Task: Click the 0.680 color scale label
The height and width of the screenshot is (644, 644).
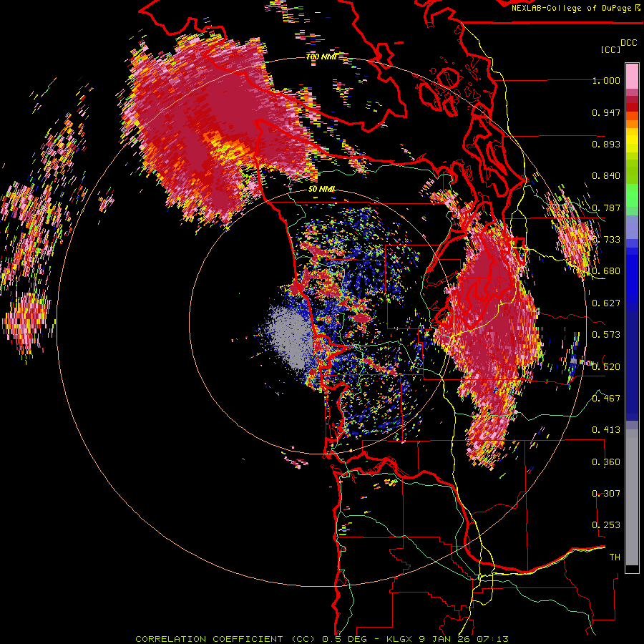Action: [x=606, y=271]
